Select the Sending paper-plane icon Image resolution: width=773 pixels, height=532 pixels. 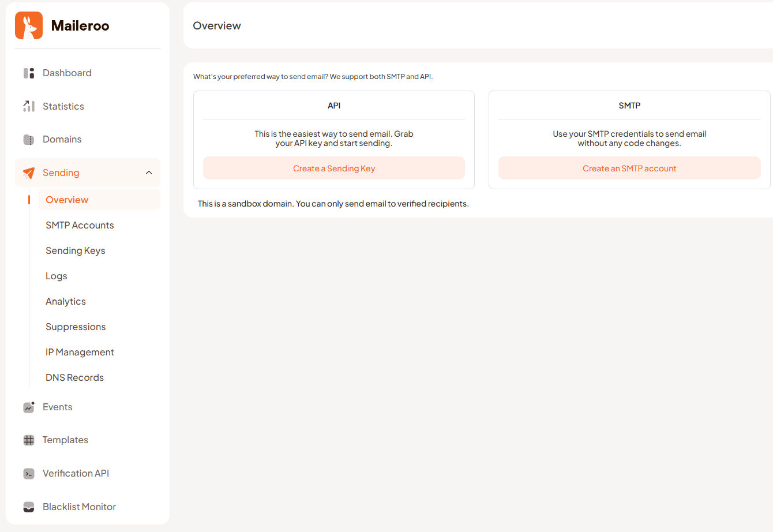tap(28, 173)
